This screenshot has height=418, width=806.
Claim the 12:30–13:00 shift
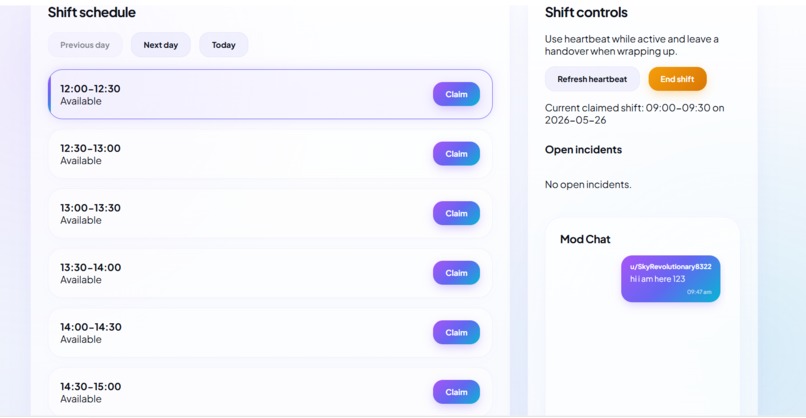point(456,154)
